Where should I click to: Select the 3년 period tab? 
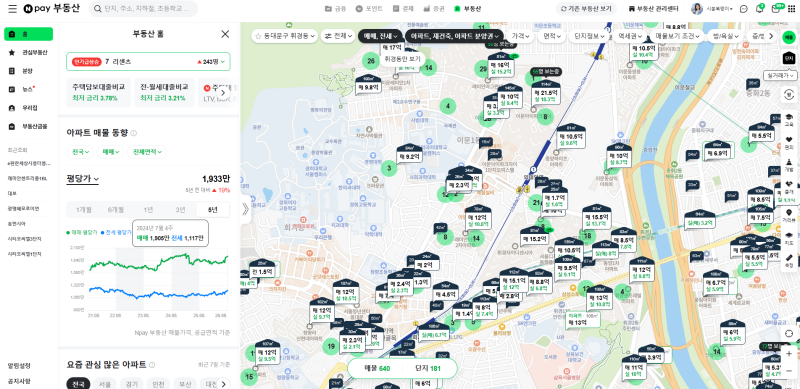pos(181,210)
